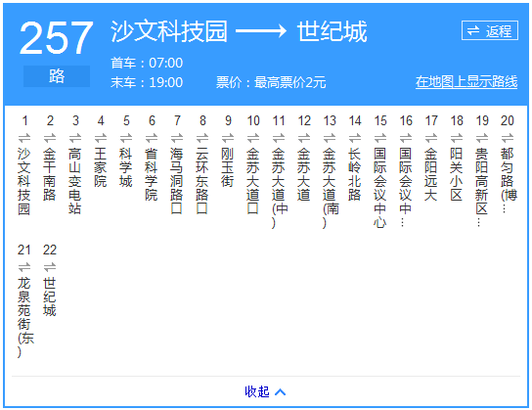
Task: Click the 257 route number
Action: (56, 38)
